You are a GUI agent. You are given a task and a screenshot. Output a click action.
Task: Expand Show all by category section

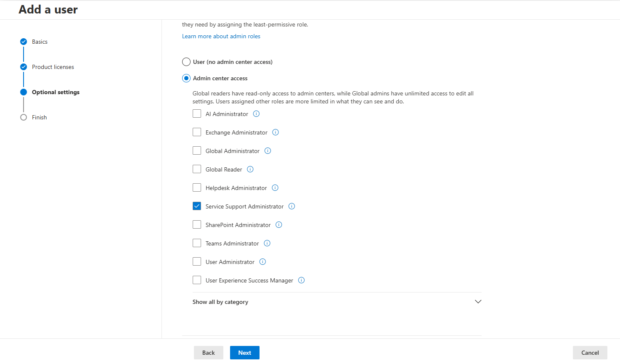click(220, 302)
